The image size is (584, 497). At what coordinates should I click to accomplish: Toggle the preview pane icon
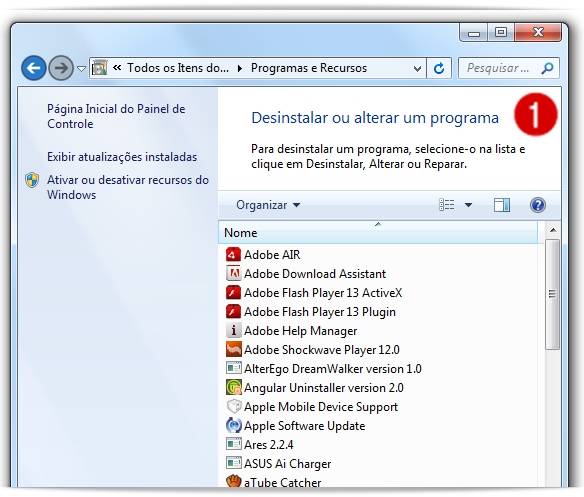tap(502, 205)
